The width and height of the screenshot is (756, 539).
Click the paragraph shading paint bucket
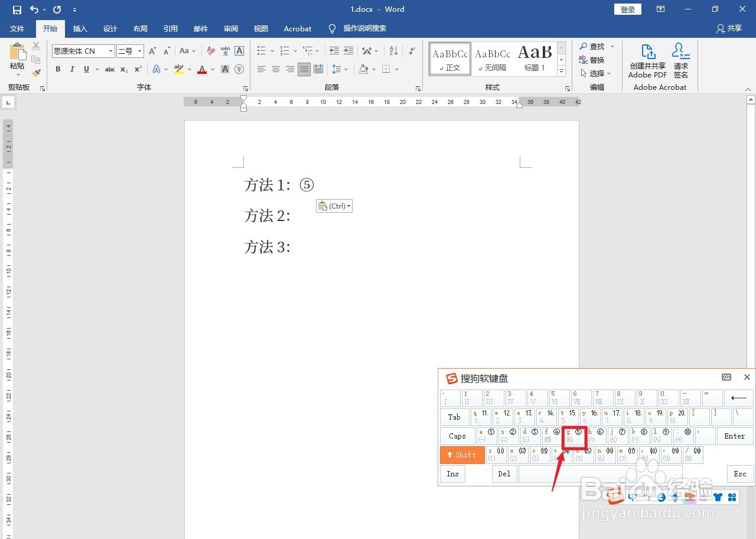[x=364, y=69]
